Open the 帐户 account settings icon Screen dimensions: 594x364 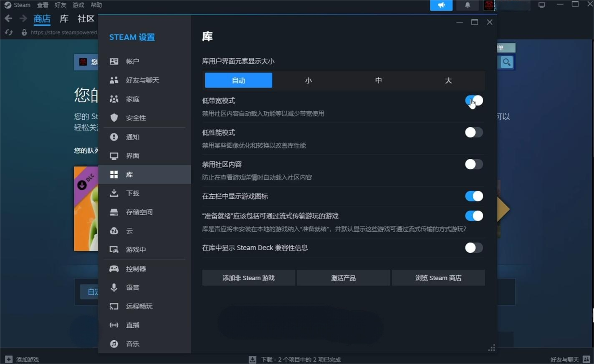[114, 61]
